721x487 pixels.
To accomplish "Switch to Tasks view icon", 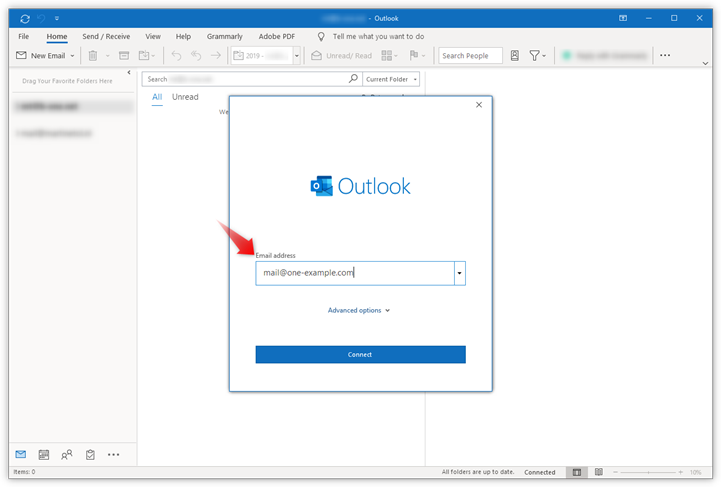I will click(x=90, y=455).
